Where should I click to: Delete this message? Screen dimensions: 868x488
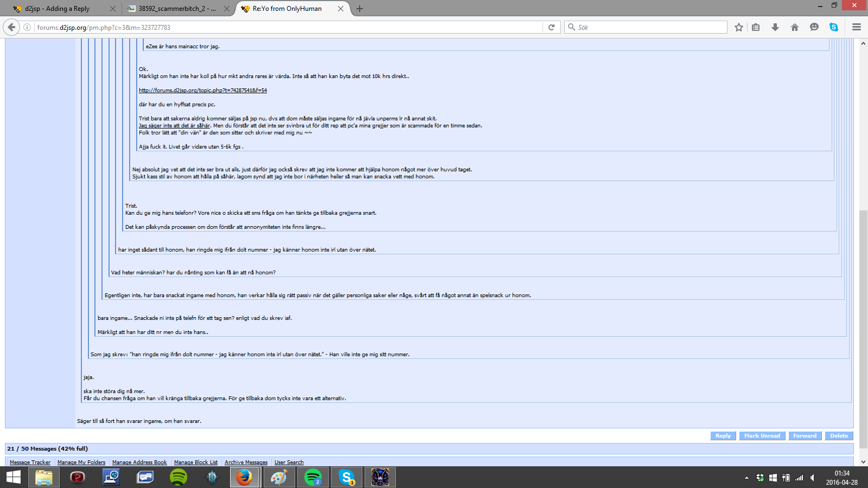tap(839, 436)
